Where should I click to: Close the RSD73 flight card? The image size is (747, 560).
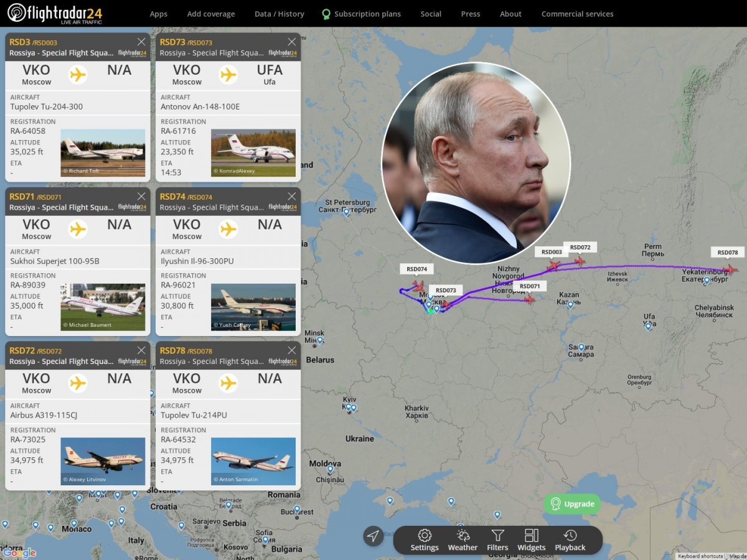291,42
